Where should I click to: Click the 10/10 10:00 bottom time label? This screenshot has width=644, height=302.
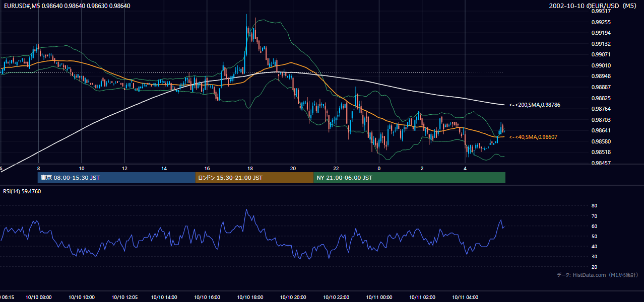82,297
